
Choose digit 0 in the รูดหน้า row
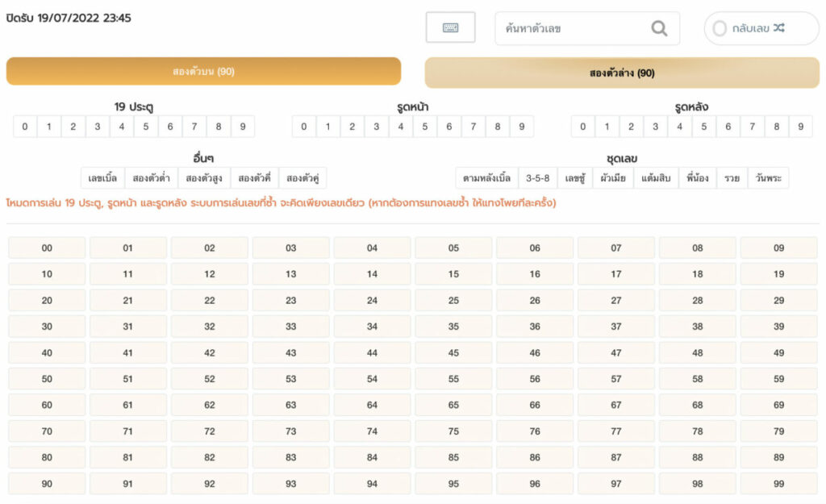[x=304, y=127]
